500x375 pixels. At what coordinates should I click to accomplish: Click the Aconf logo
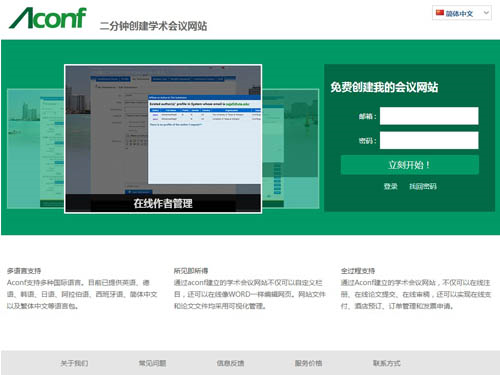48,18
